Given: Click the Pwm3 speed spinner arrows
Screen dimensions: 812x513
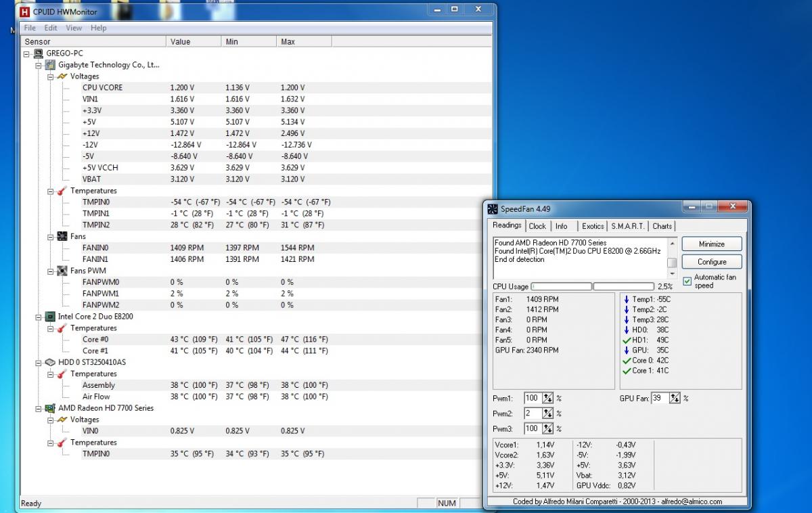Looking at the screenshot, I should click(547, 428).
